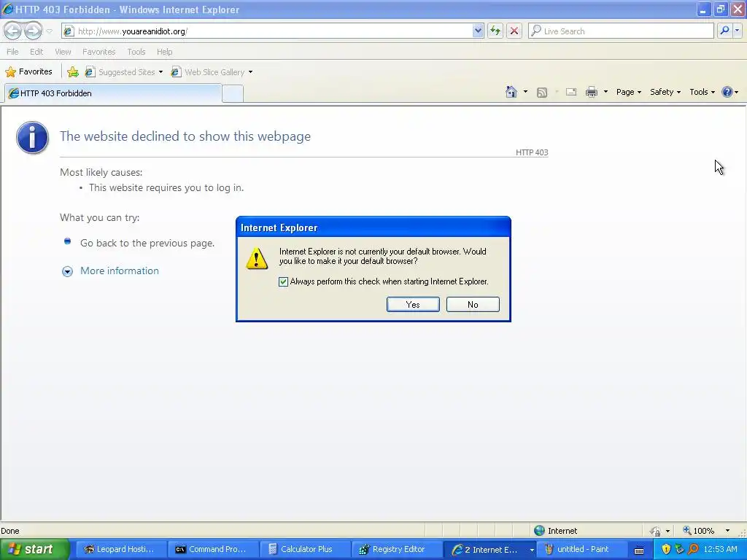Click the Protected Mode status icon
Screen dimensions: 747x560
656,531
